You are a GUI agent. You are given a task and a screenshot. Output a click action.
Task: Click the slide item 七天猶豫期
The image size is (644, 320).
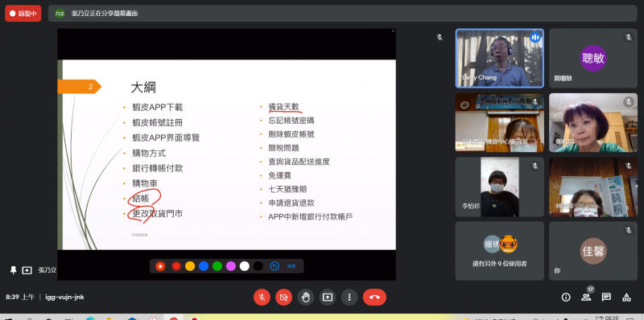tap(287, 189)
